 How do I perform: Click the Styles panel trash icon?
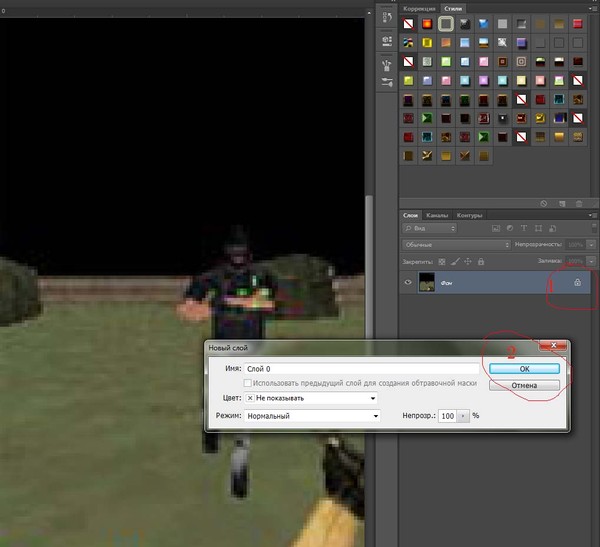coord(579,204)
